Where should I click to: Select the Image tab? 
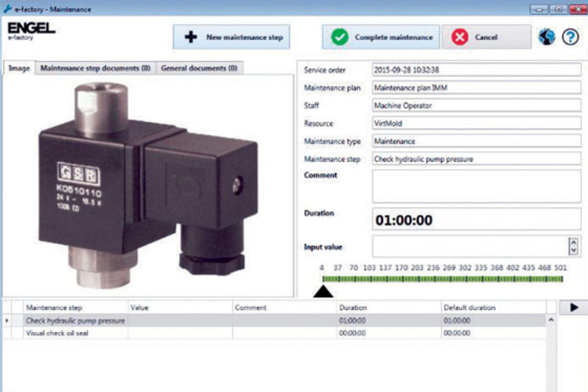coord(19,68)
